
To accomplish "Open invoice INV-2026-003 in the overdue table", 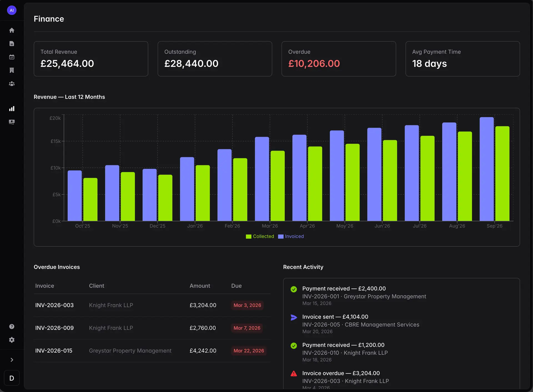I will [54, 305].
